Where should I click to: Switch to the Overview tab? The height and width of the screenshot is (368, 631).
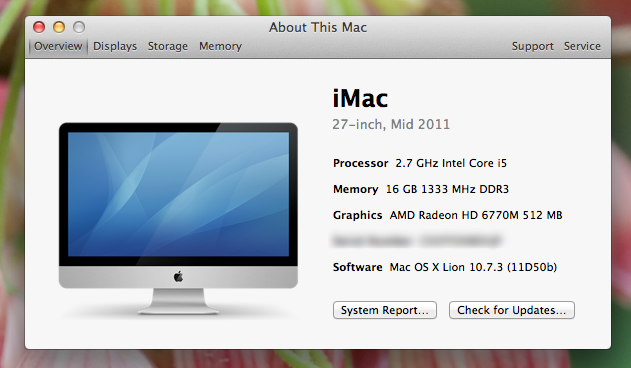coord(58,46)
